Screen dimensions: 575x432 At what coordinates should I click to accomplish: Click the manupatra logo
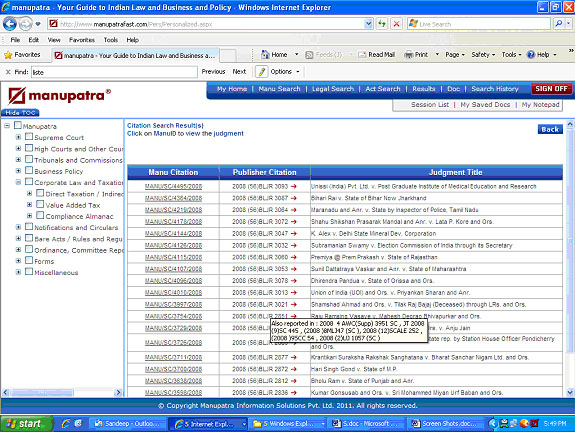pos(59,96)
